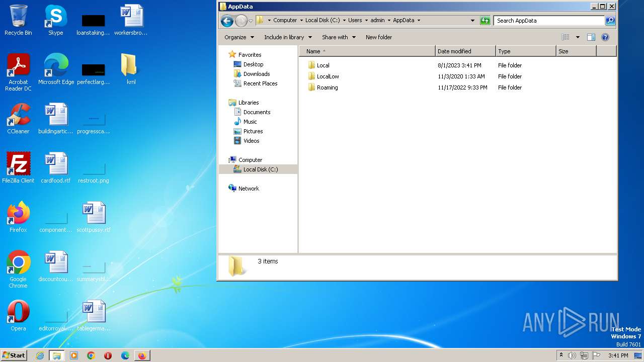This screenshot has height=362, width=644.
Task: Select the Acrobat Reader DC desktop icon
Action: point(18,72)
